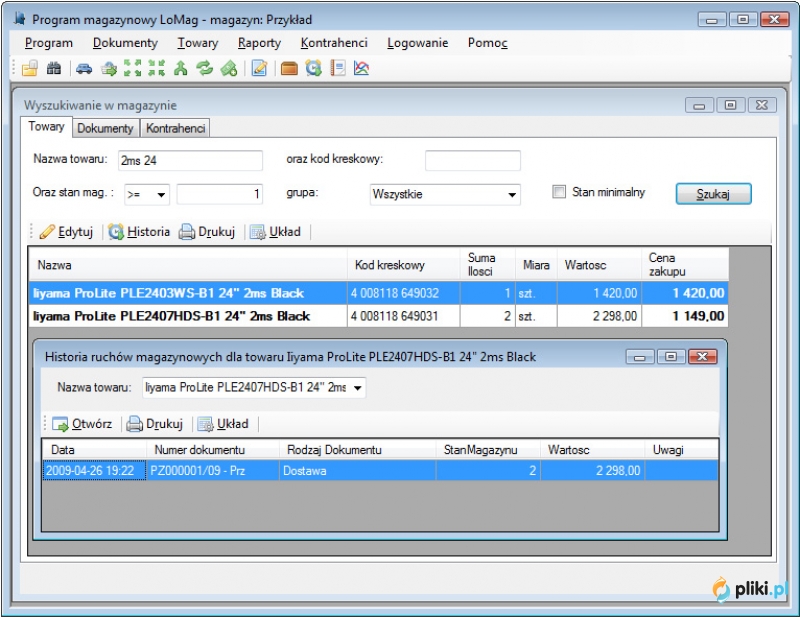This screenshot has height=617, width=800.
Task: Click the PZ000001/09 - Prz document cell
Action: click(x=213, y=471)
